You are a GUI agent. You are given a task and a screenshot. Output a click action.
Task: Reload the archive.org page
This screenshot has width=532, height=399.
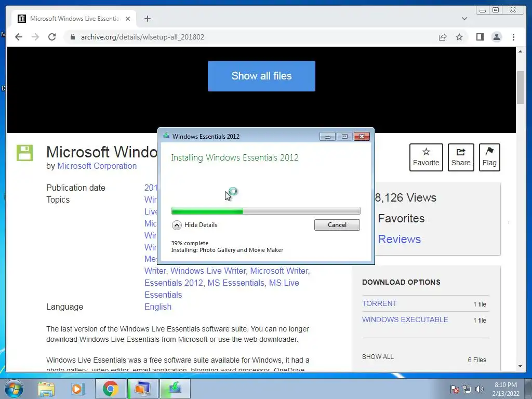(52, 37)
